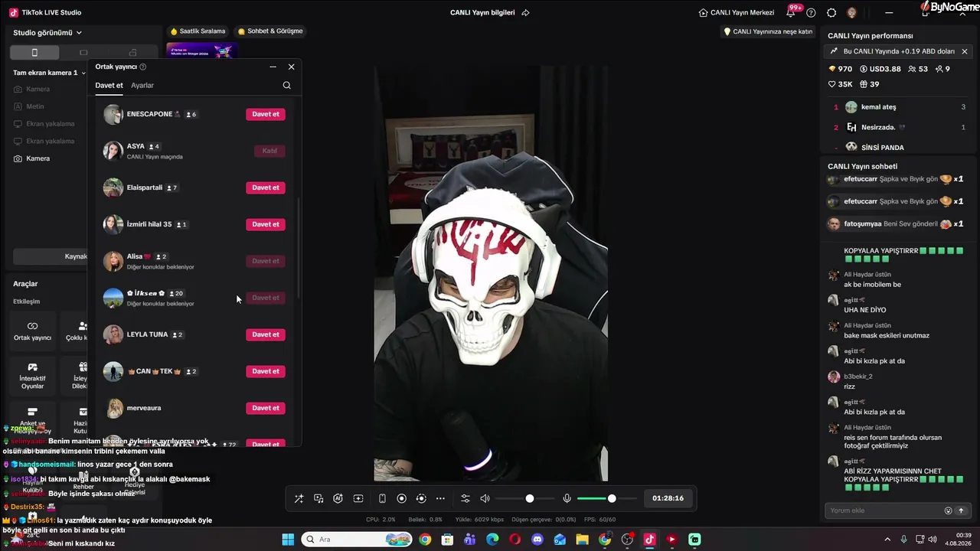Open Discord from the taskbar
980x551 pixels.
tap(537, 540)
